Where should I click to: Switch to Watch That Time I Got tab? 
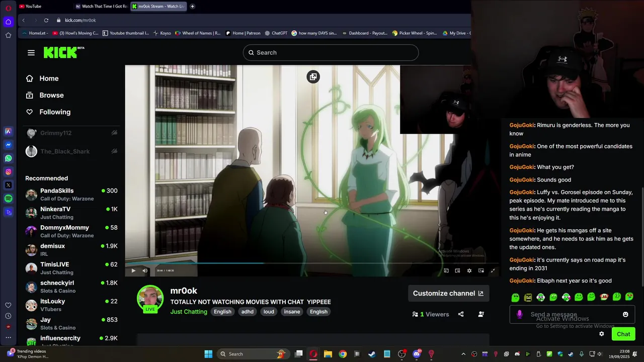pyautogui.click(x=101, y=6)
